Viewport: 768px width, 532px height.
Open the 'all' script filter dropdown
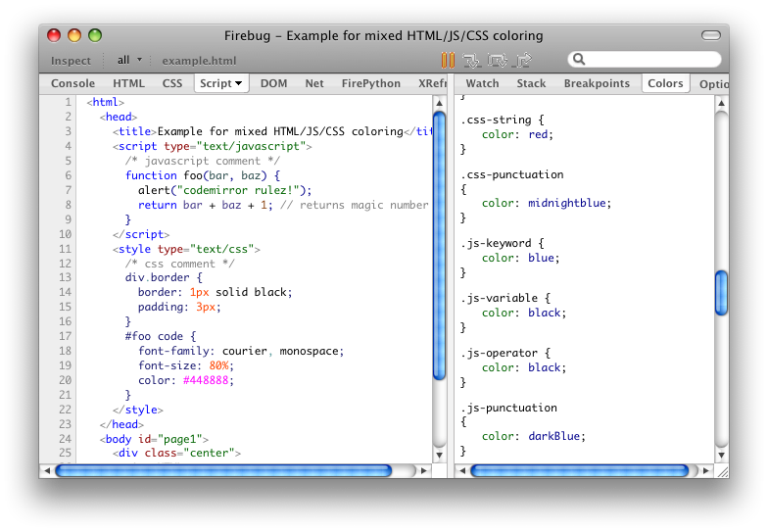(129, 61)
